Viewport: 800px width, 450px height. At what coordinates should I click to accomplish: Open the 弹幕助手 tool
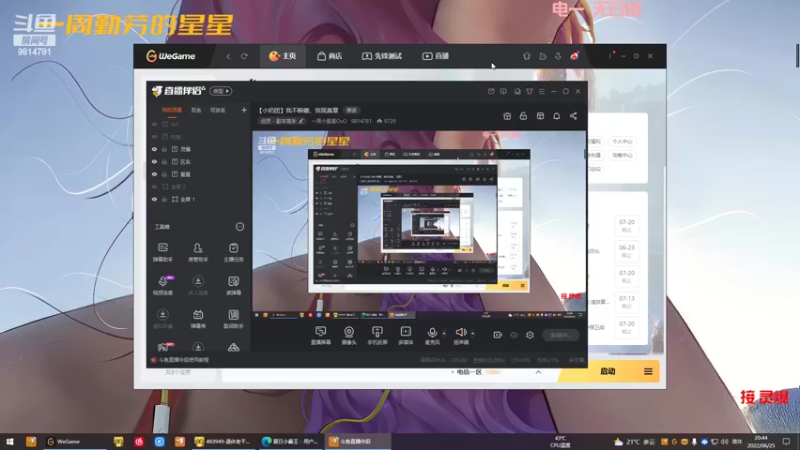click(163, 252)
